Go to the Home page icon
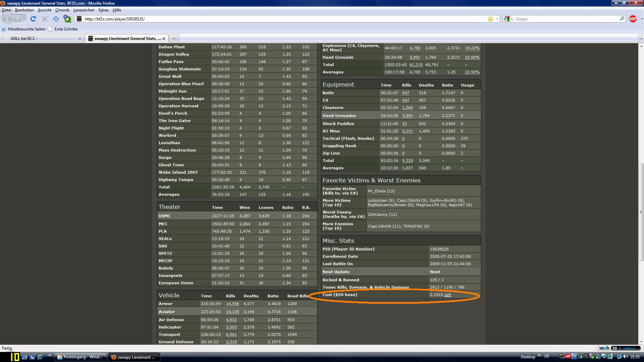 coord(56,19)
